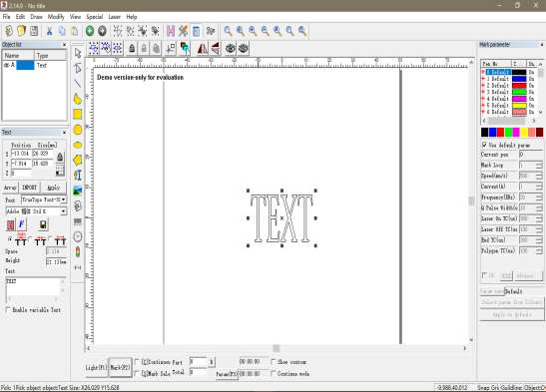Enable the Show contour checkbox
Image resolution: width=546 pixels, height=392 pixels.
point(273,362)
